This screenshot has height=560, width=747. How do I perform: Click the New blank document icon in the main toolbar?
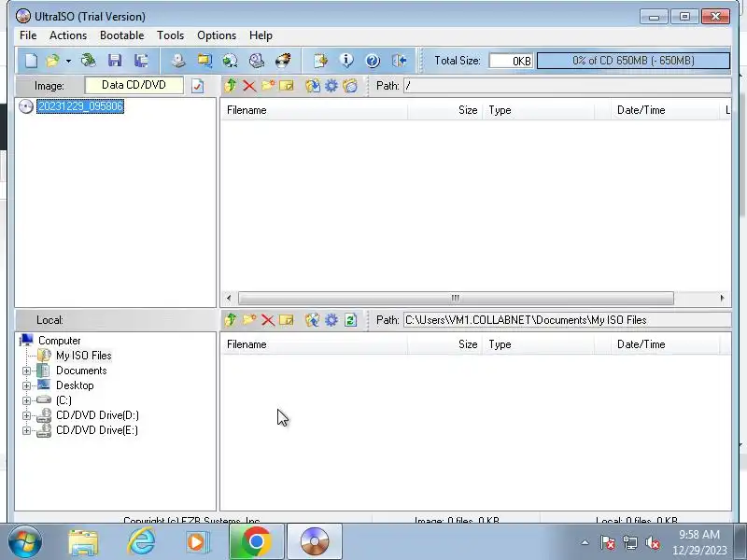31,61
